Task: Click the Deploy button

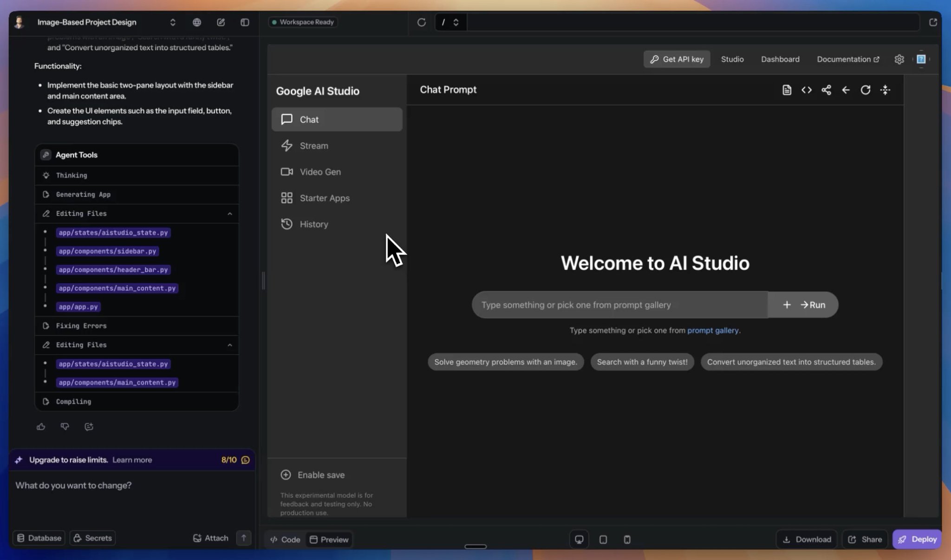Action: coord(917,540)
